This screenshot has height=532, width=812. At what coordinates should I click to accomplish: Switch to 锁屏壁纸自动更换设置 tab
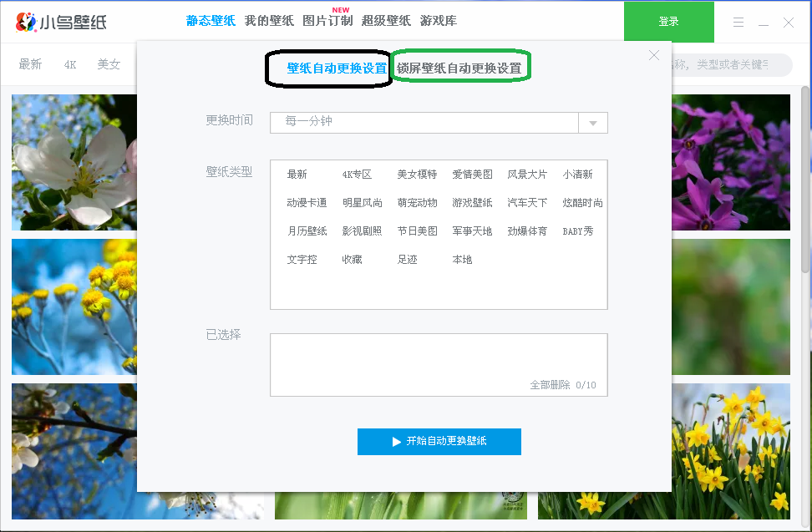coord(459,68)
